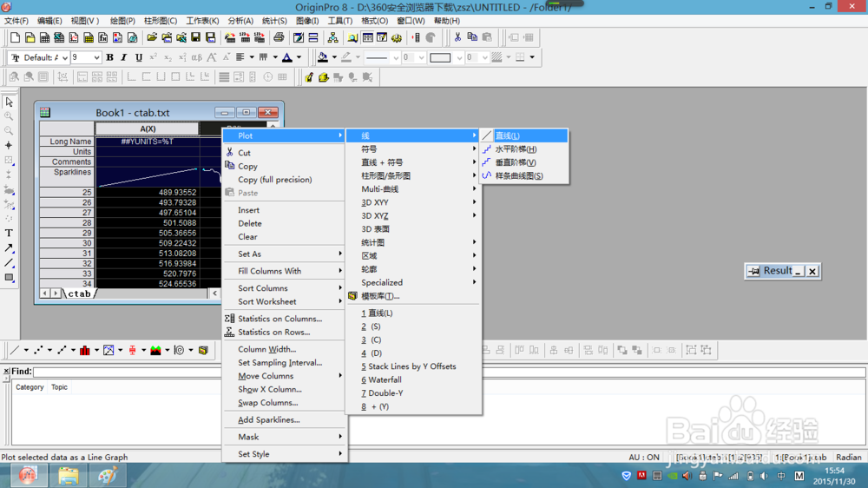
Task: Expand the Specialized submenu
Action: point(413,282)
